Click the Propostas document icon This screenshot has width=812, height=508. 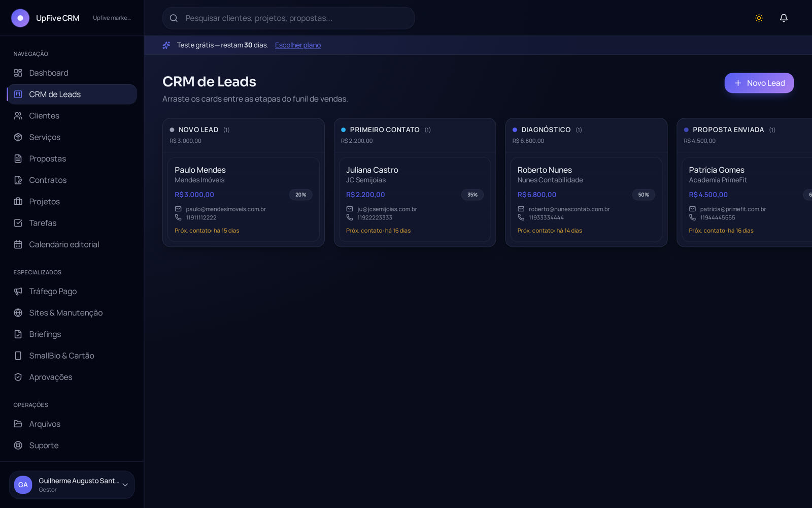click(18, 158)
